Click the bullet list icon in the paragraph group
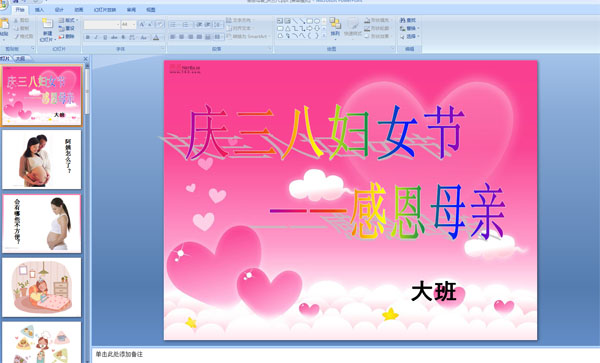Screen dimensions: 600x363 coord(173,24)
